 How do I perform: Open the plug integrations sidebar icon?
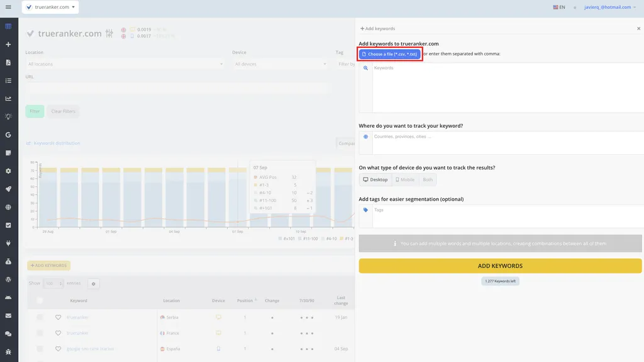8,243
